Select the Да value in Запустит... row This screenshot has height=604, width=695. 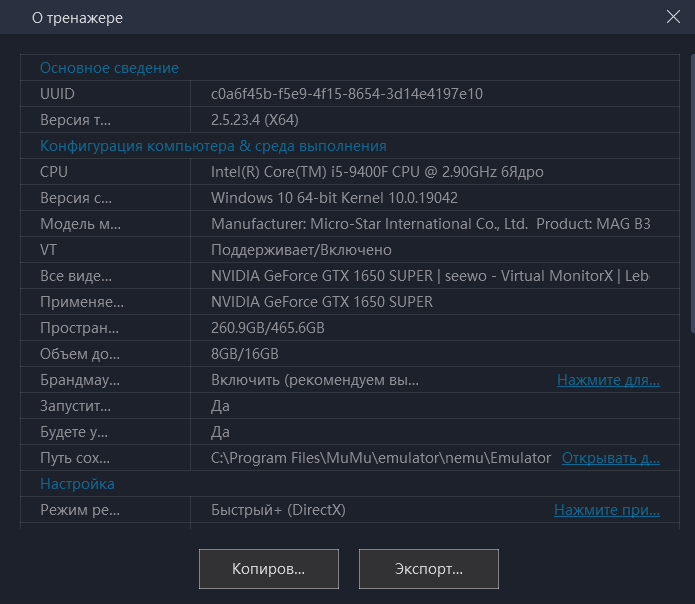[220, 406]
